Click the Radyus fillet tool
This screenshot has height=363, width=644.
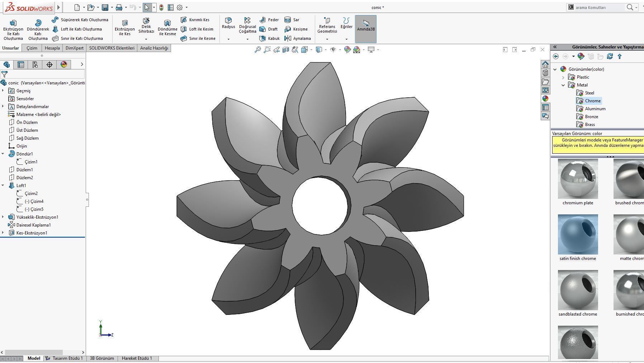228,23
